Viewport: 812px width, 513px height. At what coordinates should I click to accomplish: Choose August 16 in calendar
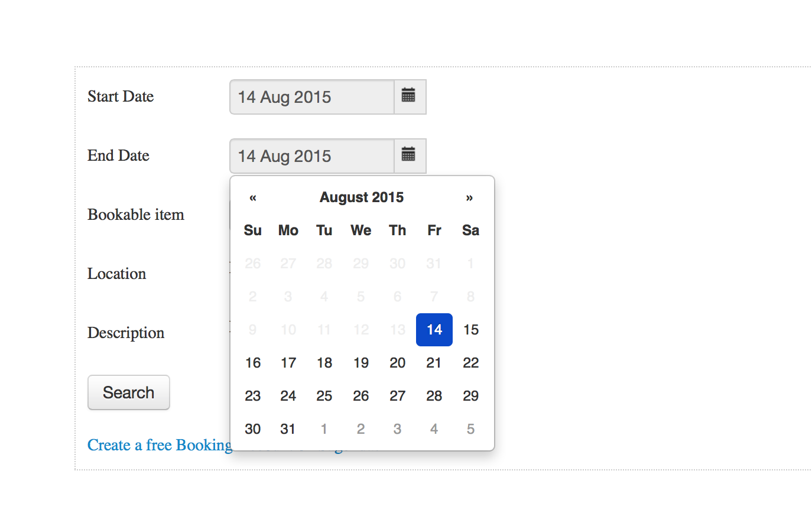[x=253, y=363]
